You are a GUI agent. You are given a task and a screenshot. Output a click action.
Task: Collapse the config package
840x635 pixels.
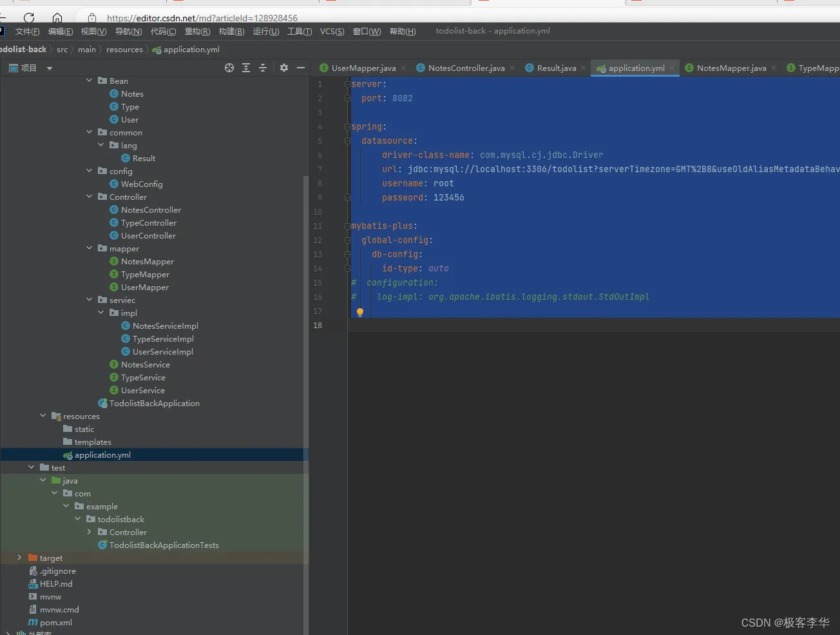click(90, 171)
